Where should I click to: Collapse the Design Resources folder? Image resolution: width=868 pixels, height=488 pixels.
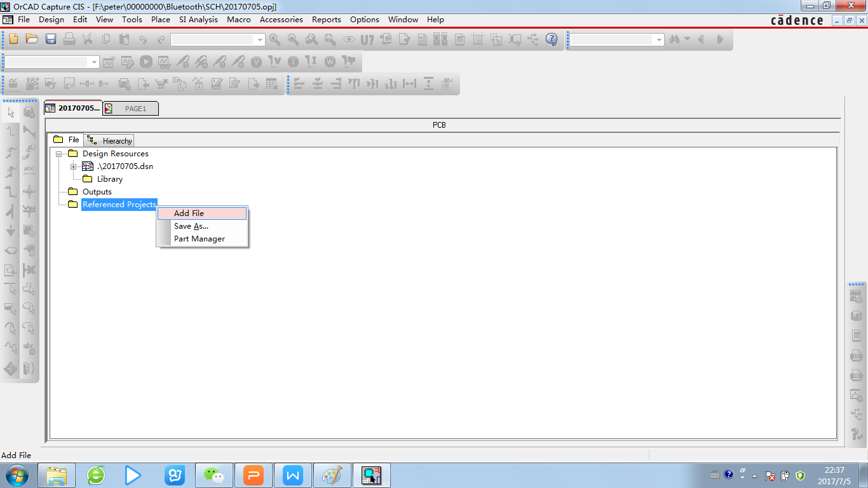58,154
